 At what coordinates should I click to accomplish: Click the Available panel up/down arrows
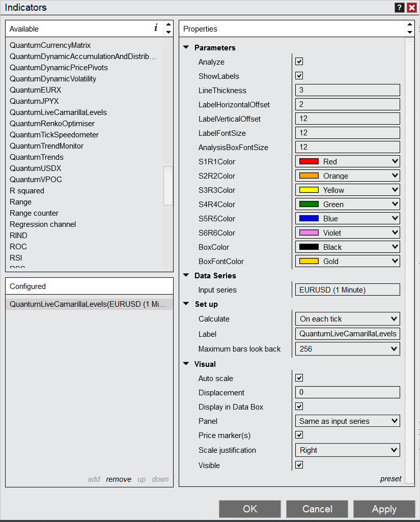(169, 28)
